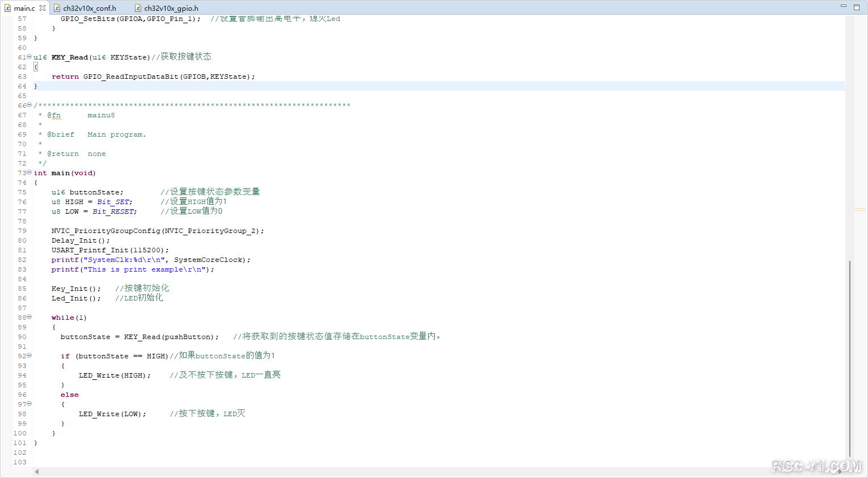
Task: Click the file icon on ch32v10x_conf.h tab
Action: click(x=57, y=8)
